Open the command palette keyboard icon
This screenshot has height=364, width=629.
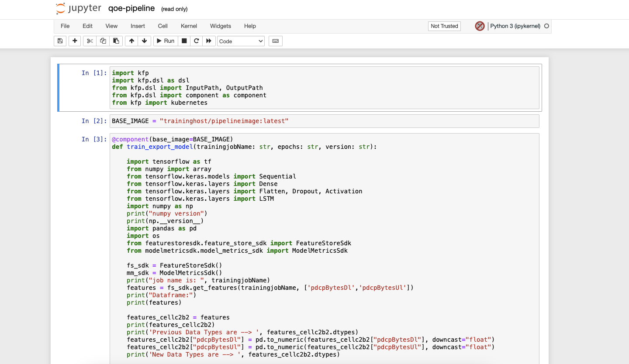(x=276, y=41)
